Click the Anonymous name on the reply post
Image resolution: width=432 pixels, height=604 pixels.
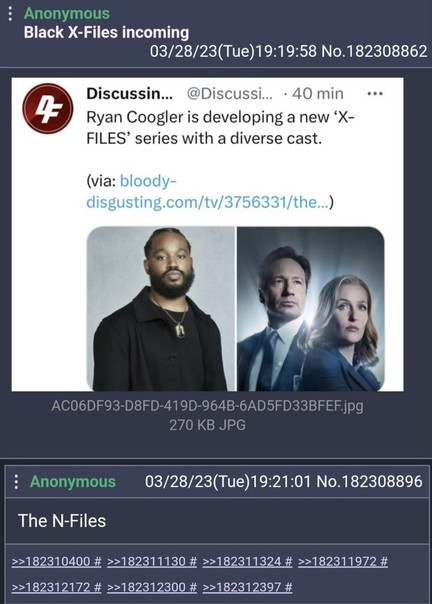[73, 482]
